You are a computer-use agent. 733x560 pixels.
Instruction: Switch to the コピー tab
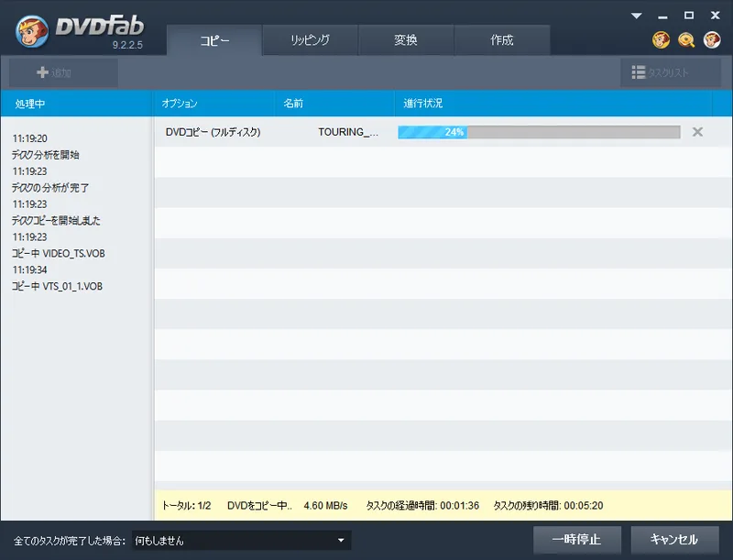click(214, 40)
